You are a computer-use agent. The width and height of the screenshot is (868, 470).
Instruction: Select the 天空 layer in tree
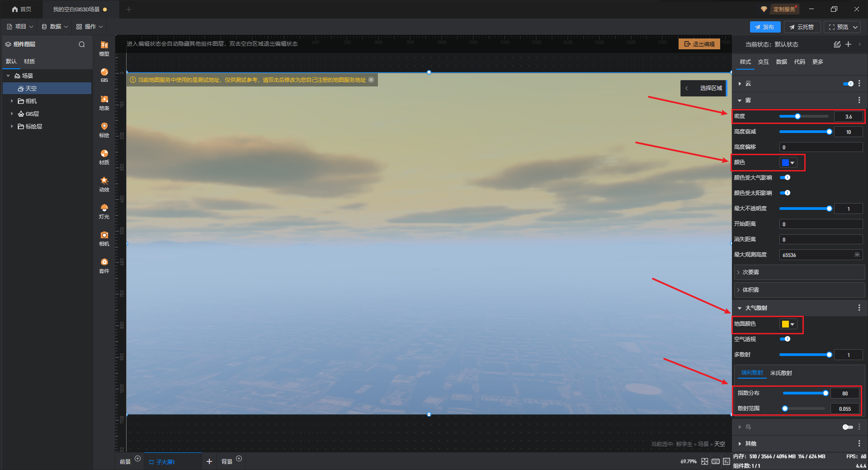(x=47, y=89)
